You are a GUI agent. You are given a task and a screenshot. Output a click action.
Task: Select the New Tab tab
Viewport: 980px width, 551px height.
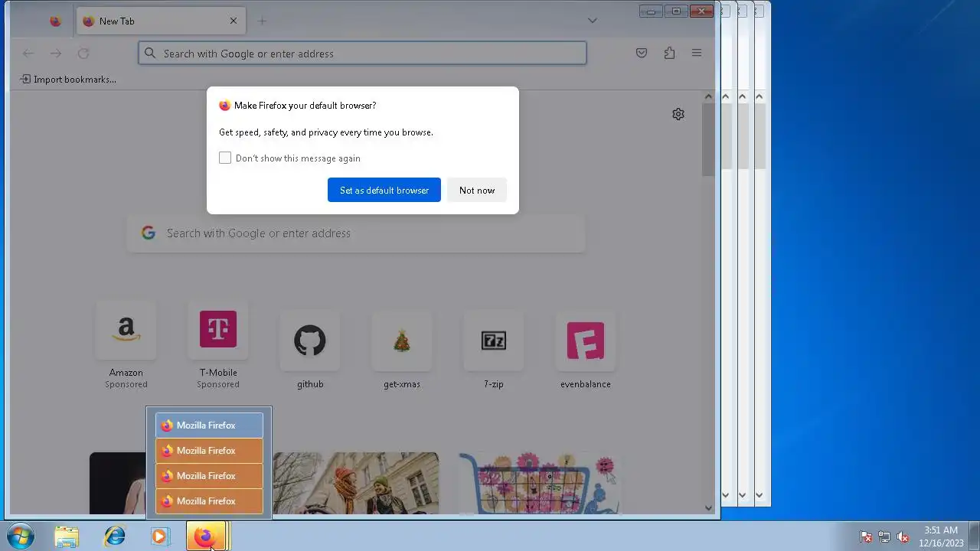coord(161,21)
